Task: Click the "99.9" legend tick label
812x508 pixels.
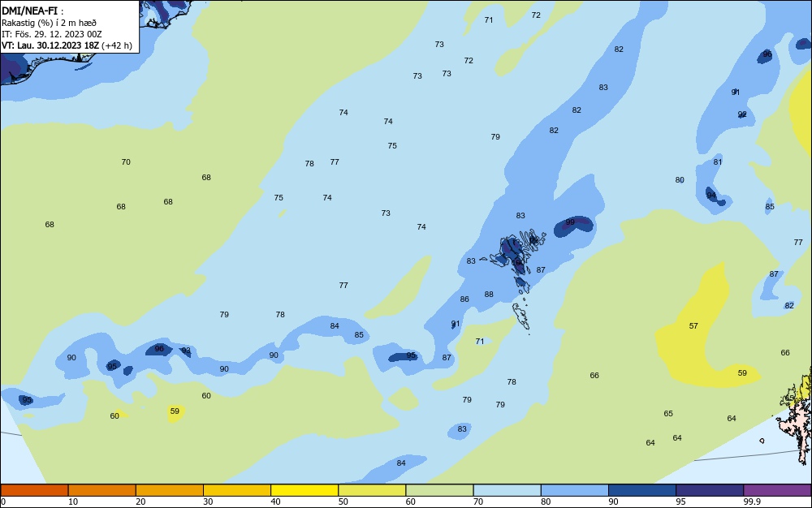Action: coord(750,502)
